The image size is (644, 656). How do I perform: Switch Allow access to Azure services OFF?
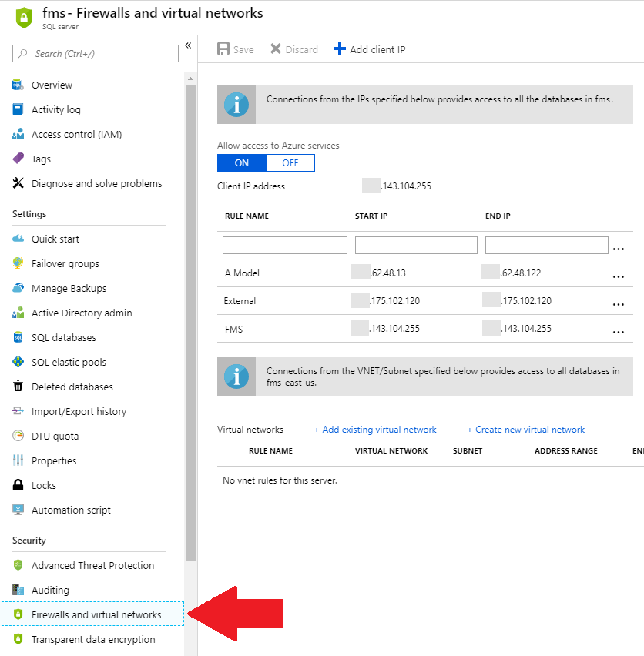[290, 162]
